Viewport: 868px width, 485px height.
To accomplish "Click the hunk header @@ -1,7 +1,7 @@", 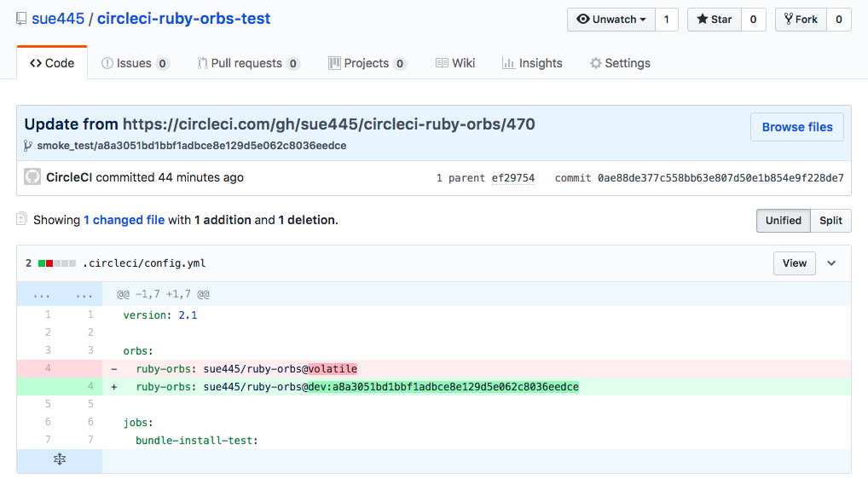I will tap(164, 294).
